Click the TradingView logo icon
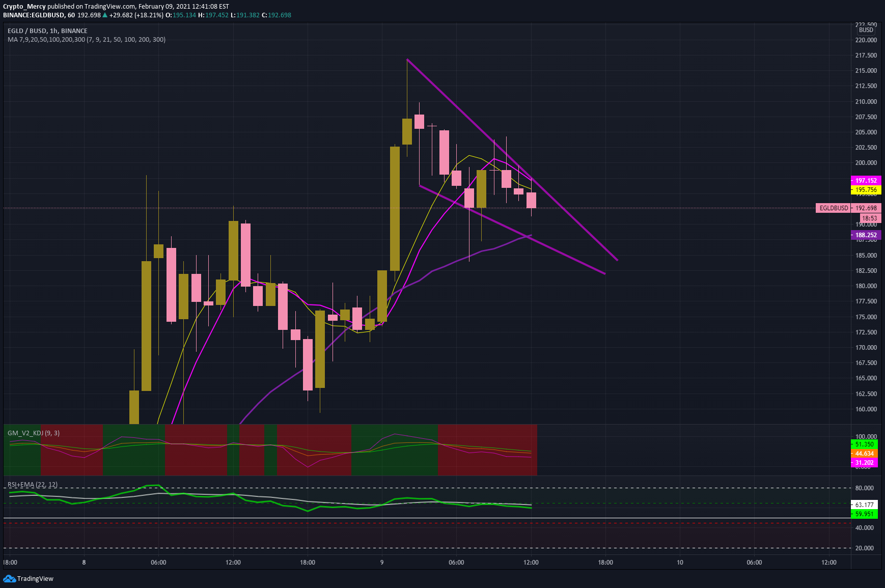The image size is (885, 588). tap(9, 578)
